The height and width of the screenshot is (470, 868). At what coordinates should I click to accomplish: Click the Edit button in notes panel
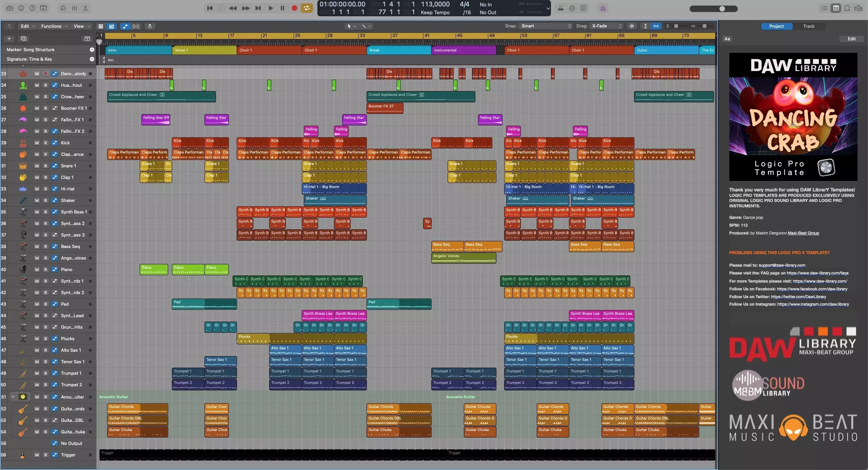point(851,39)
